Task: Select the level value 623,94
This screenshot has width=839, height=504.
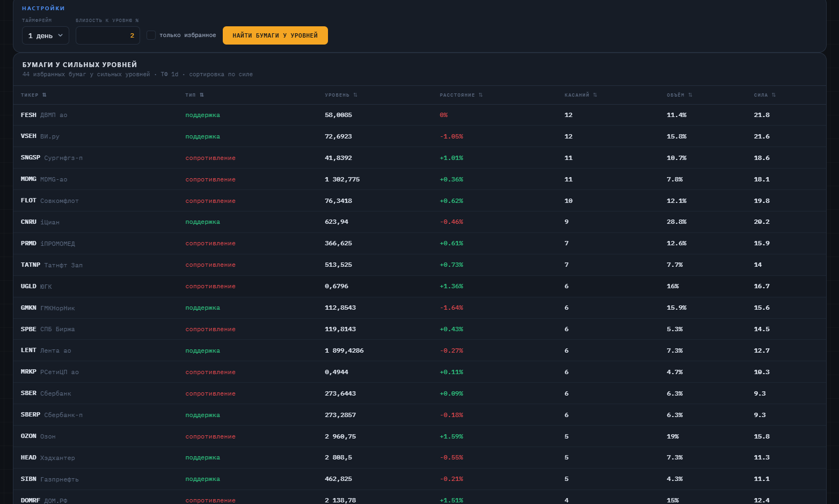Action: [x=337, y=222]
